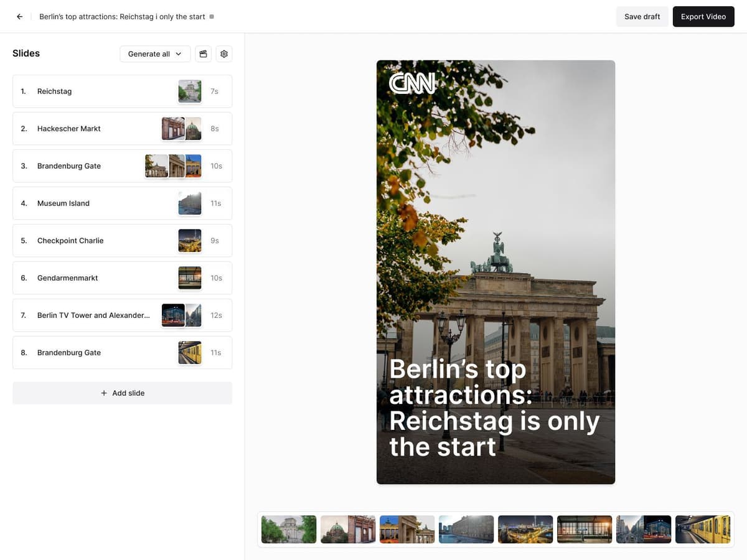Select slide 7 Berlin TV Tower and Alexander…
Screen dimensions: 747x560
[122, 315]
